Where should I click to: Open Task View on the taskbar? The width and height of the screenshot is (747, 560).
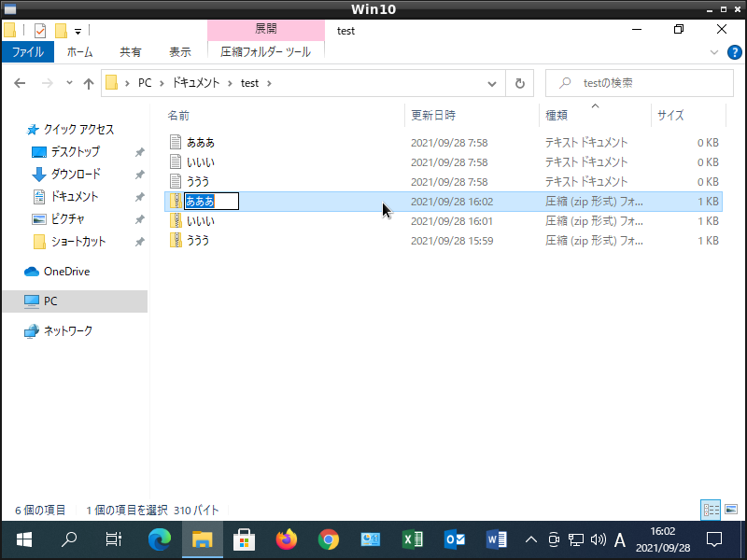(x=113, y=539)
